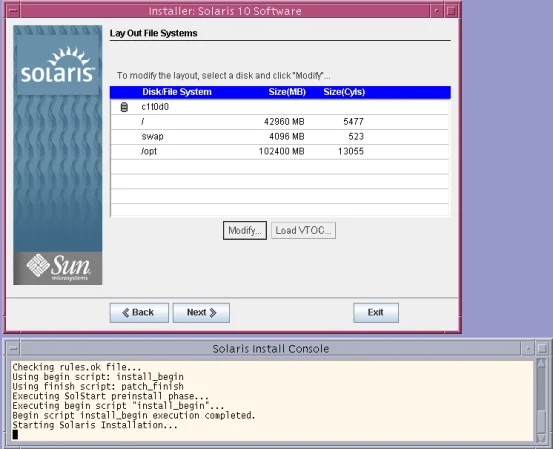Click the Installer: Solaris 10 Software title bar
Viewport: 553px width, 449px height.
point(225,11)
